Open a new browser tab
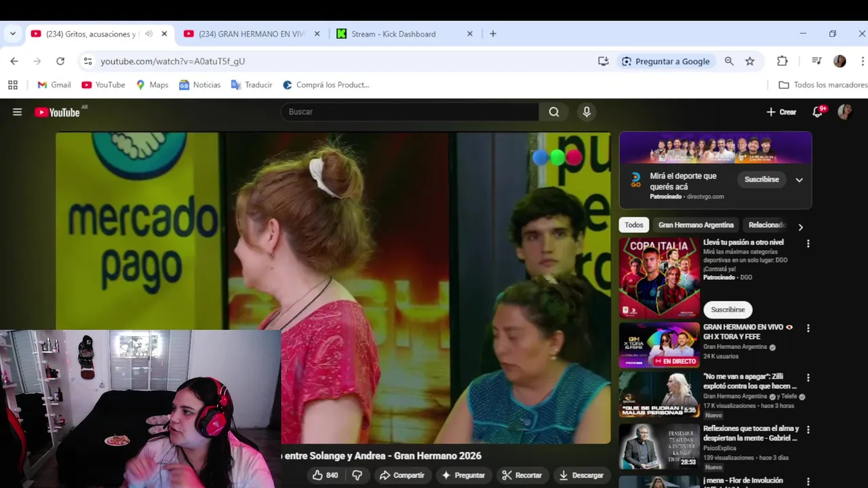The width and height of the screenshot is (868, 488). 493,34
